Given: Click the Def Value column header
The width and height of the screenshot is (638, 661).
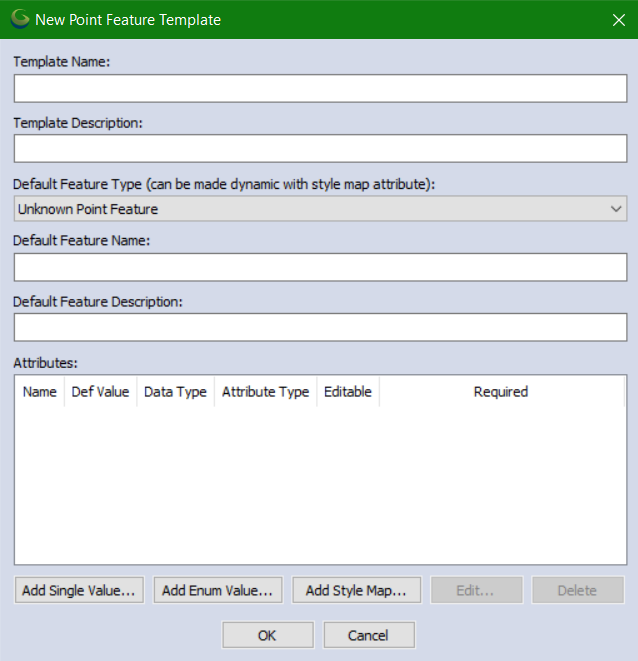Looking at the screenshot, I should (x=100, y=392).
